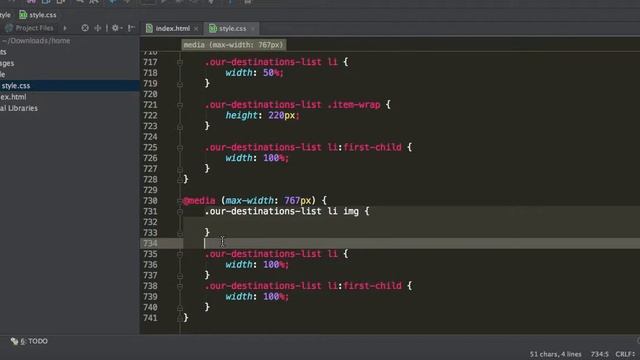The width and height of the screenshot is (640, 360).
Task: Place the cursor on 'width: 50%;' at line 718
Action: click(254, 73)
